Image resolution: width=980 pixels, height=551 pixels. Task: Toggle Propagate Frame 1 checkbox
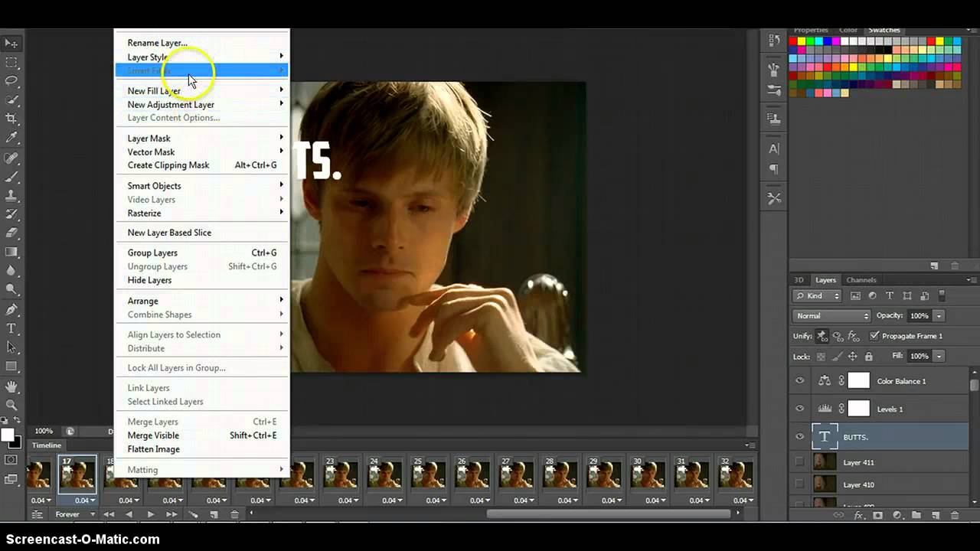(875, 336)
